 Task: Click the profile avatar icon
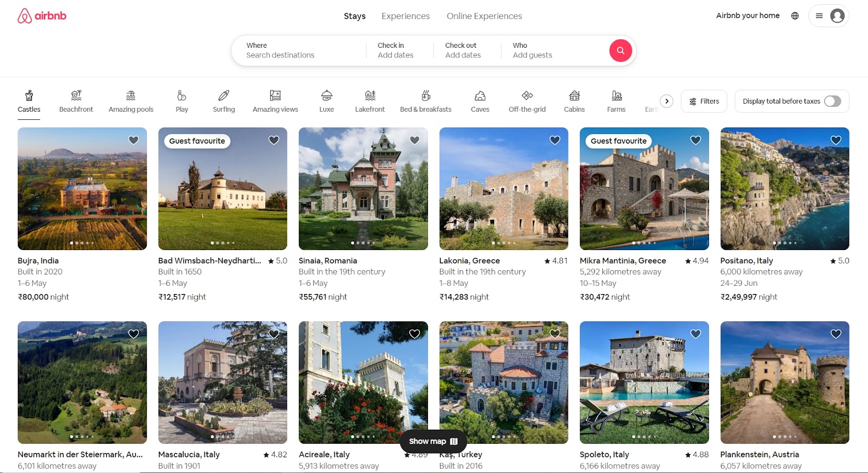pos(837,16)
